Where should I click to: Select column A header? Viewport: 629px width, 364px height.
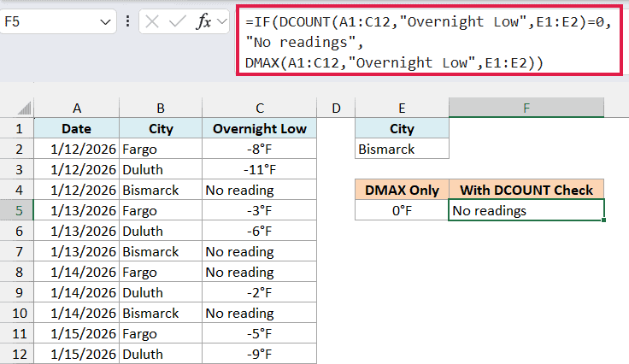pos(77,108)
